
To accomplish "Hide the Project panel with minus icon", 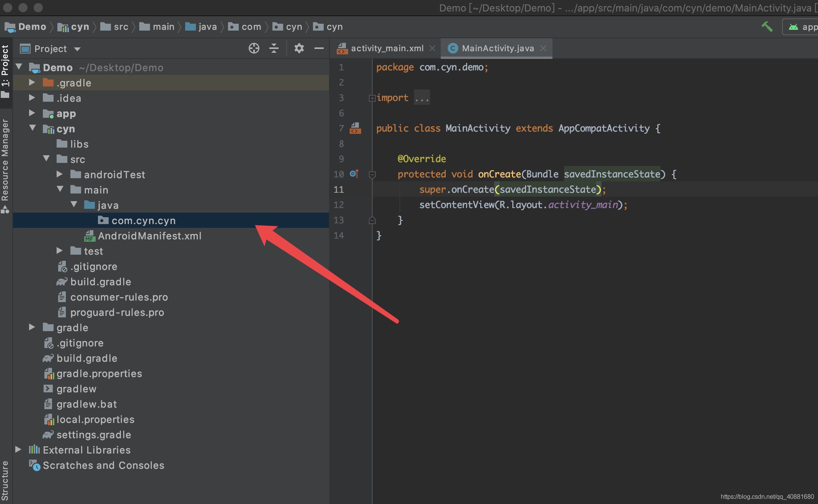I will pyautogui.click(x=319, y=48).
